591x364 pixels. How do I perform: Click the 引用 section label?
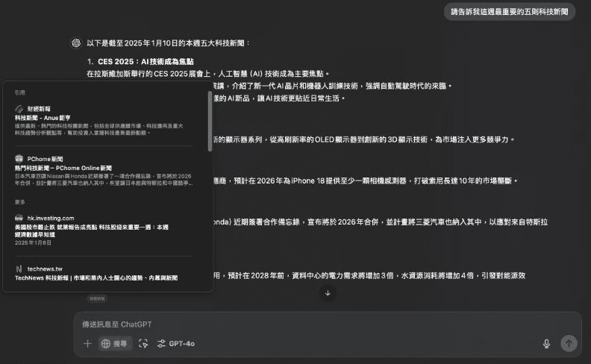pos(19,92)
